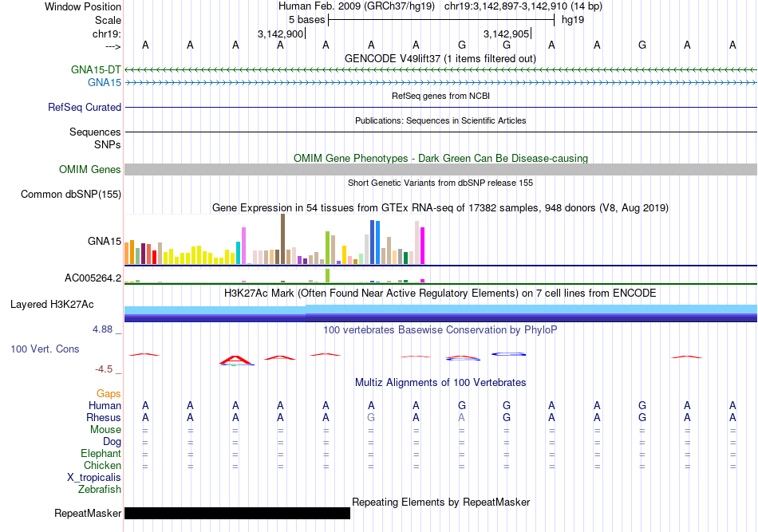Click the Sequences track label
This screenshot has width=758, height=532.
(x=95, y=132)
